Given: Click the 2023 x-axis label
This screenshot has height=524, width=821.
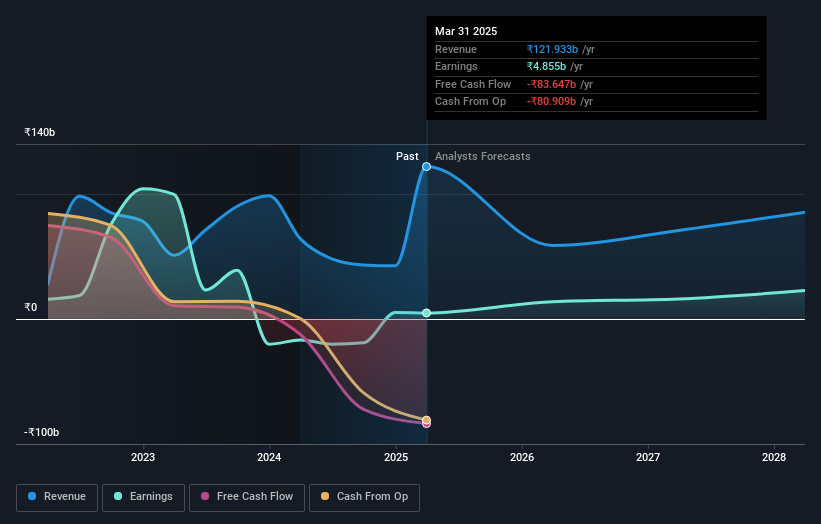Looking at the screenshot, I should click(143, 457).
